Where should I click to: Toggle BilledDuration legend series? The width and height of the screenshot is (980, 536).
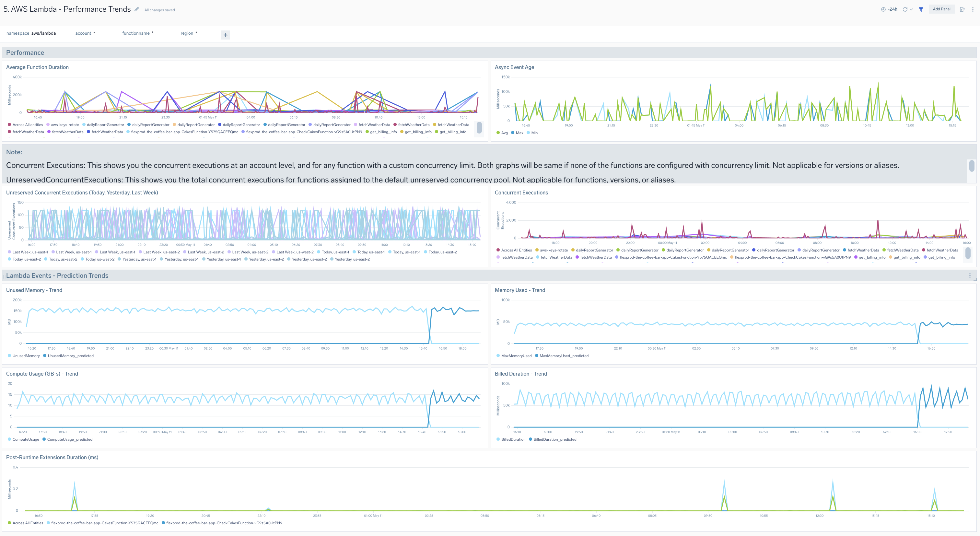511,439
